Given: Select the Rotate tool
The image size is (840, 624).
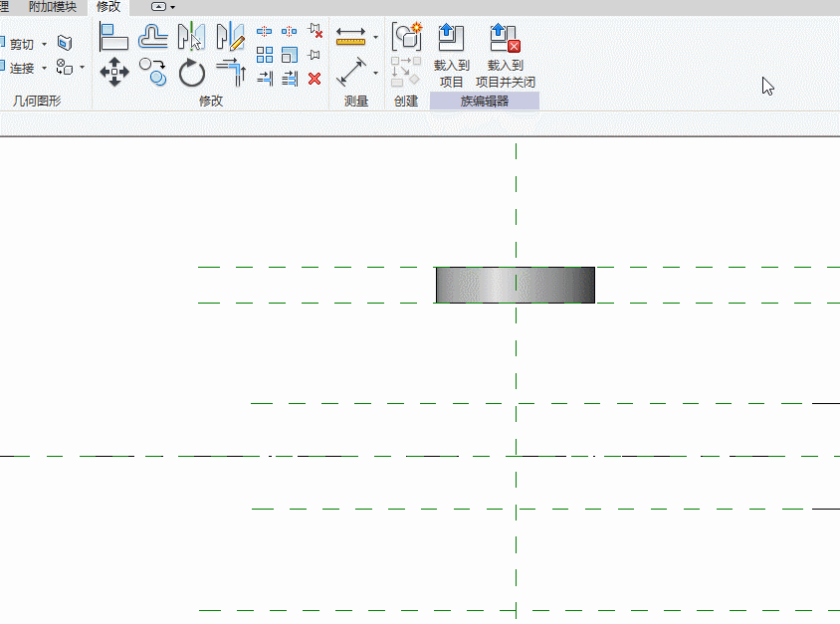Looking at the screenshot, I should (192, 73).
